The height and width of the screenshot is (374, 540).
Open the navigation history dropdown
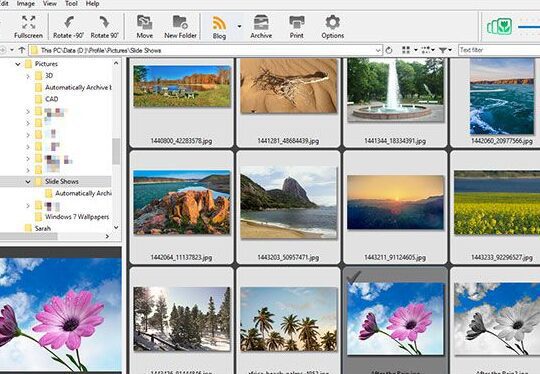click(x=12, y=50)
